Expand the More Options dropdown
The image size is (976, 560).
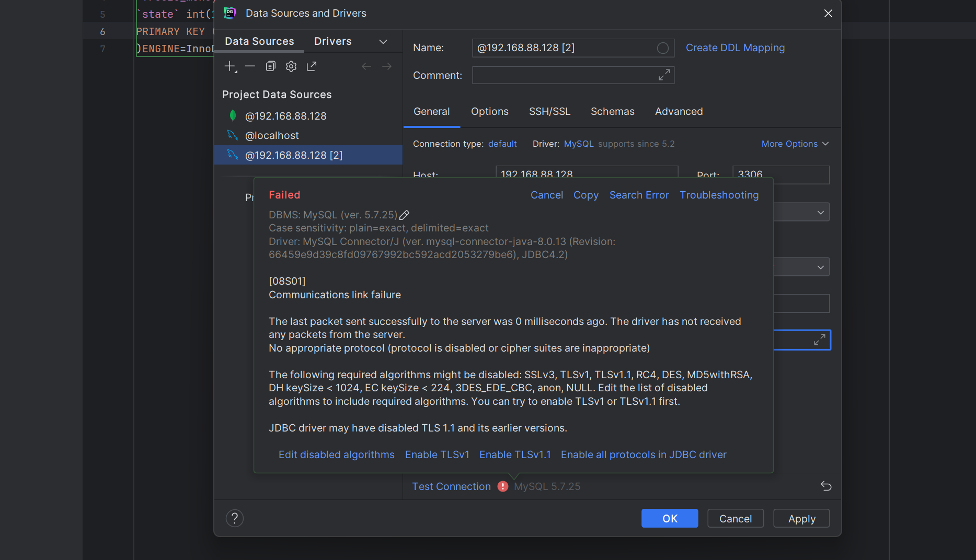coord(795,144)
